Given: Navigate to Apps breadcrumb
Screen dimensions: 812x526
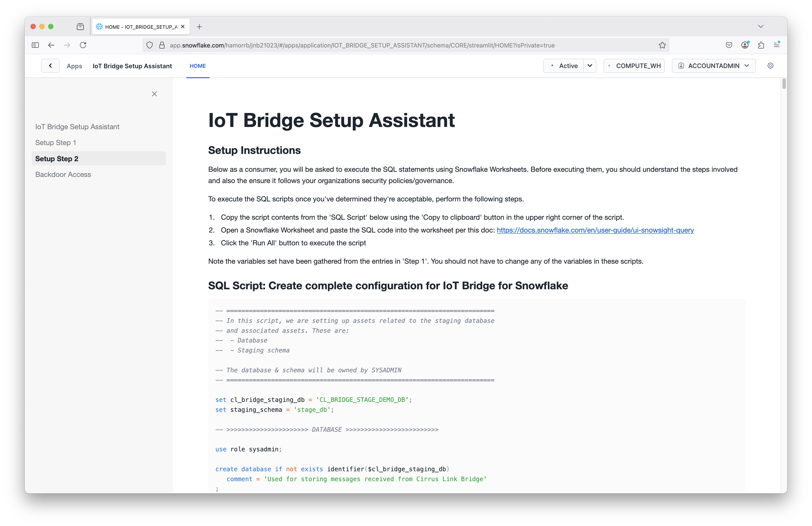Looking at the screenshot, I should pos(74,66).
